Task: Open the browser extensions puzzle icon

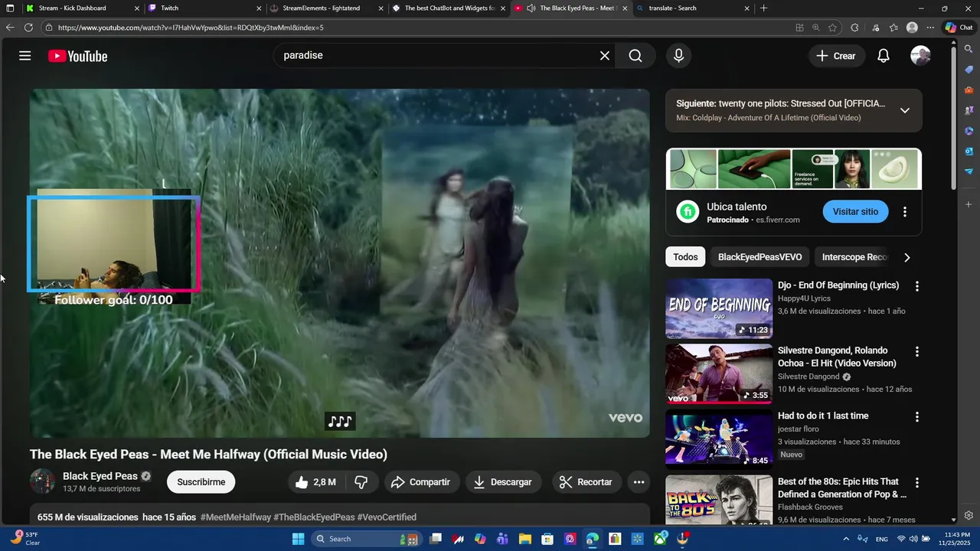Action: (854, 28)
